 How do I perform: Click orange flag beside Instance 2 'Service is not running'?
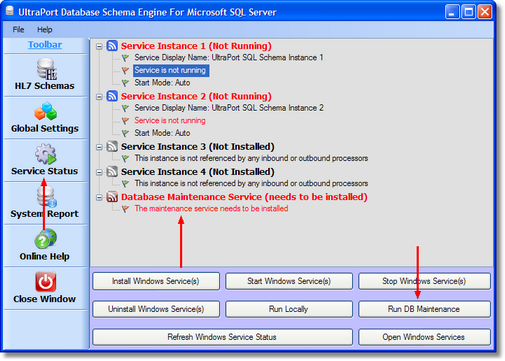pyautogui.click(x=125, y=121)
